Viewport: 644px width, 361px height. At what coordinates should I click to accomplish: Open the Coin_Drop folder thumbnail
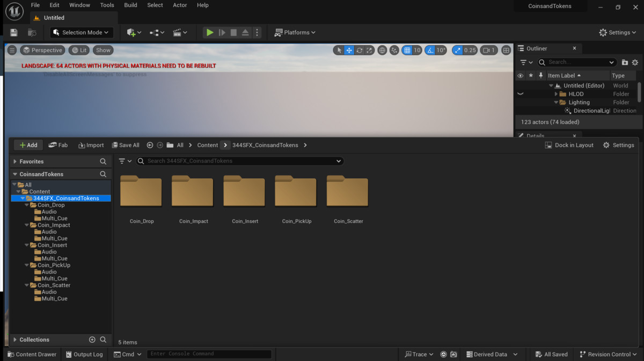coord(141,191)
